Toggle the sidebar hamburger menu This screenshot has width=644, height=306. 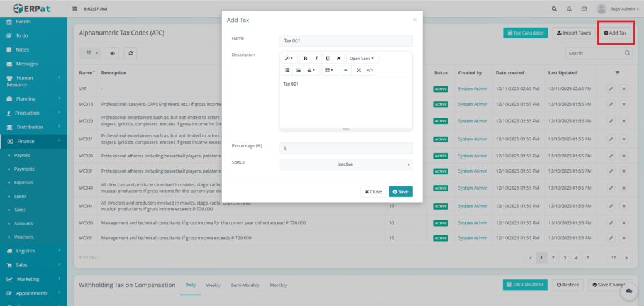[x=75, y=9]
